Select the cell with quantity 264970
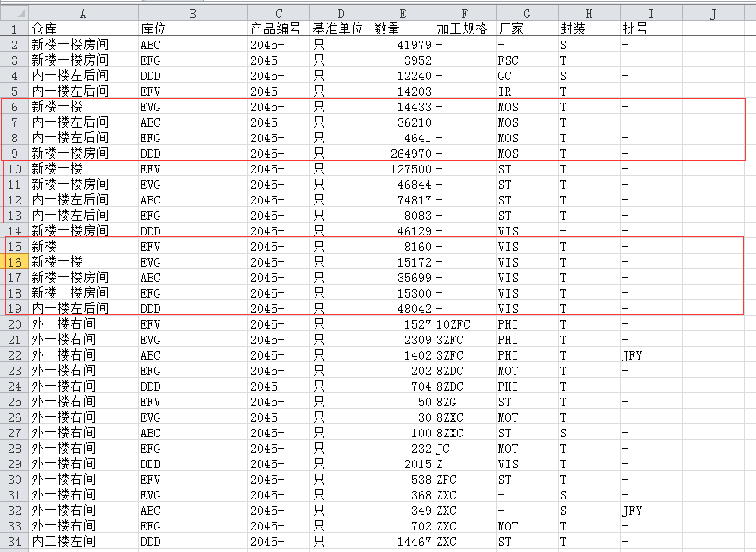 click(403, 153)
